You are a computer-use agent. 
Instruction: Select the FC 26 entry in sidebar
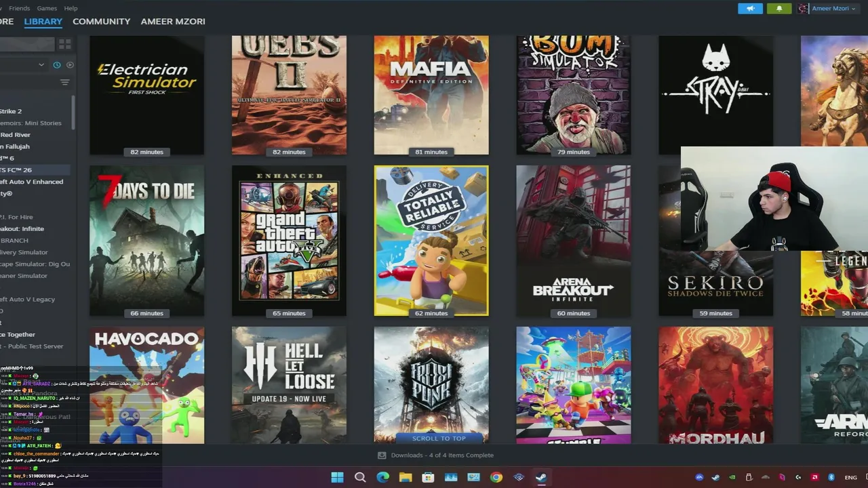point(34,170)
